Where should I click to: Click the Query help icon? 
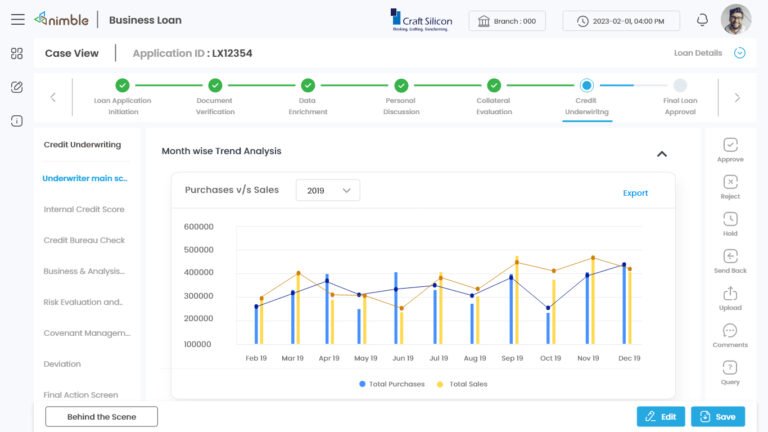730,367
